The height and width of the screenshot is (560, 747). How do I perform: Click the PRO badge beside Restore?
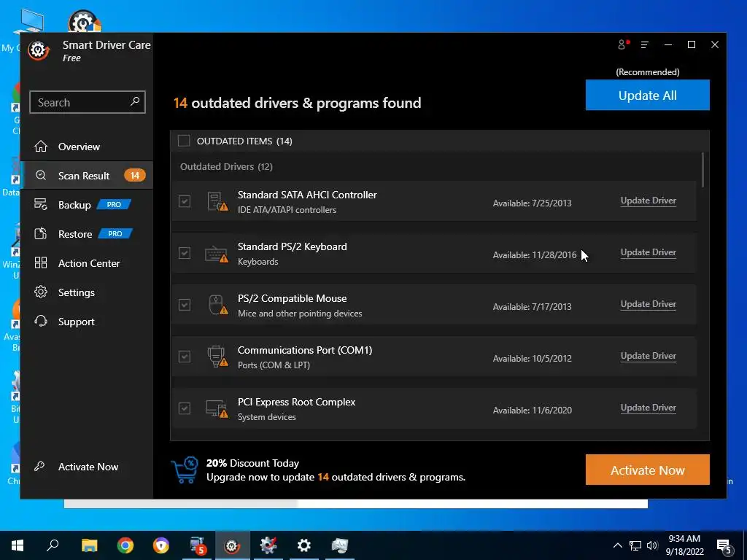coord(115,234)
